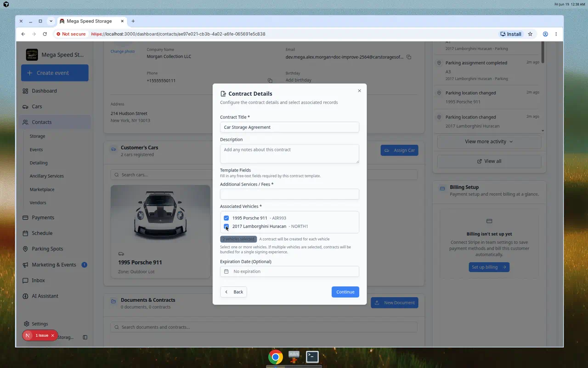Click the AI Assistant icon

point(25,296)
